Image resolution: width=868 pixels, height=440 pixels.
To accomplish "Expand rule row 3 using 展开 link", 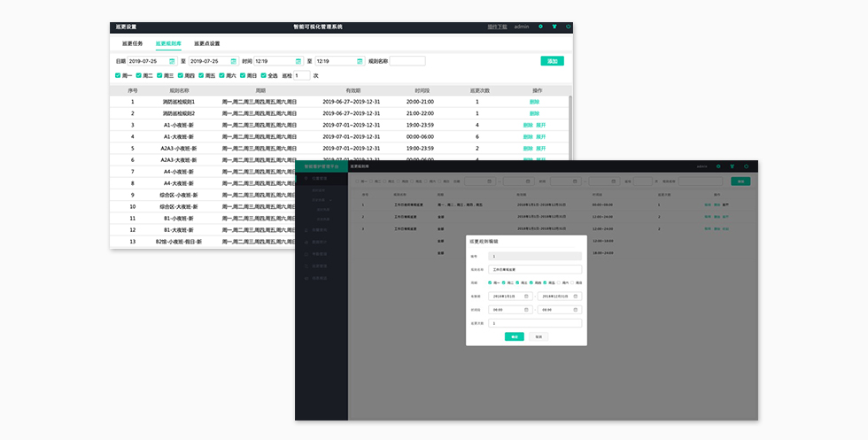I will tap(540, 125).
